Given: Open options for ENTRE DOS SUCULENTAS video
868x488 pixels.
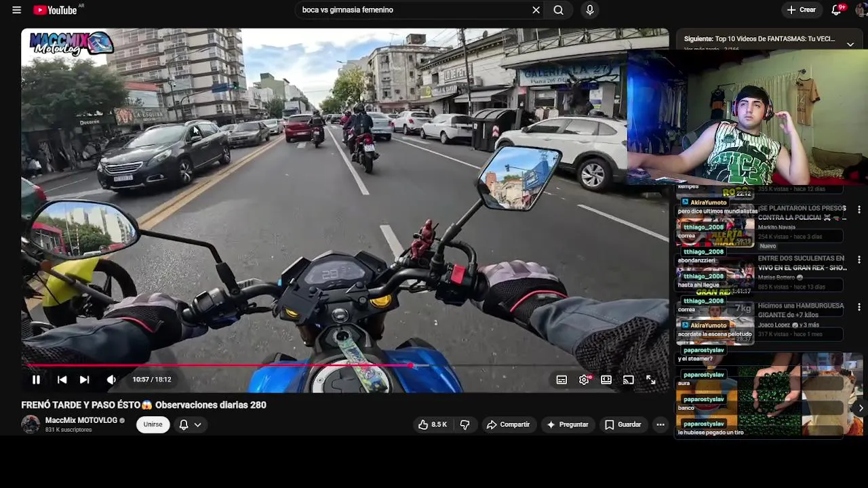Looking at the screenshot, I should pos(859,260).
